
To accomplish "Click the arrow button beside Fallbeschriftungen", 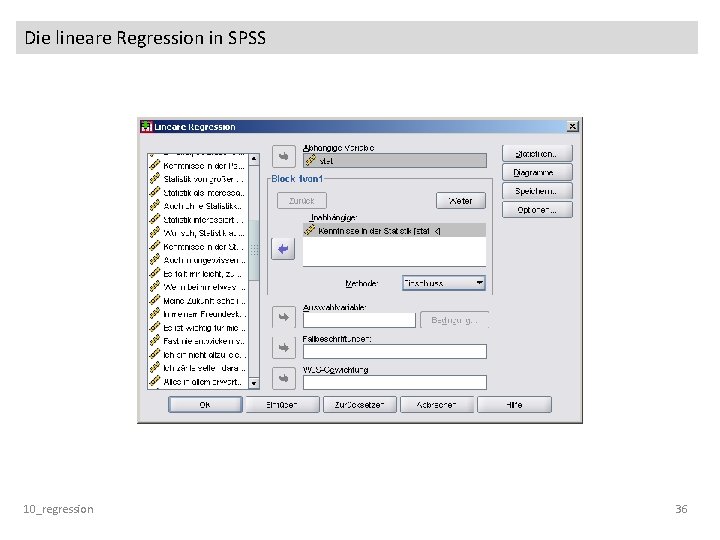I will coord(283,348).
